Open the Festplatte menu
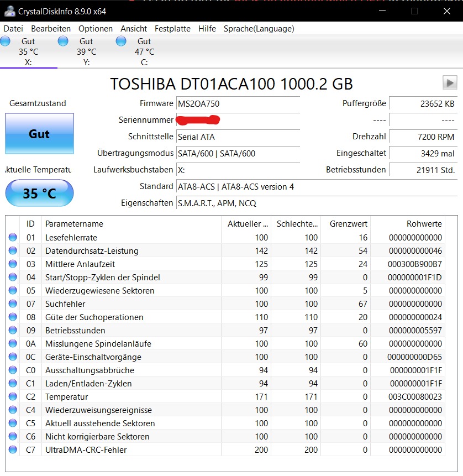 coord(172,29)
